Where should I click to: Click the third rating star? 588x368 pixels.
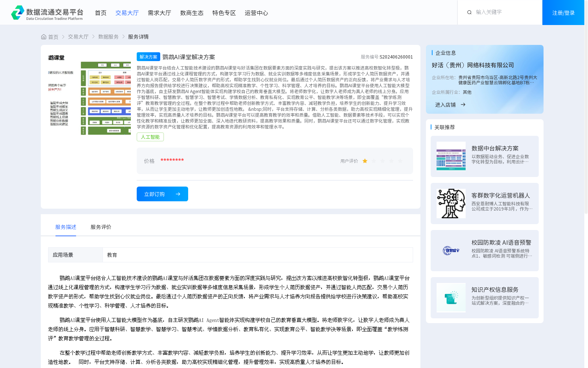pos(383,161)
